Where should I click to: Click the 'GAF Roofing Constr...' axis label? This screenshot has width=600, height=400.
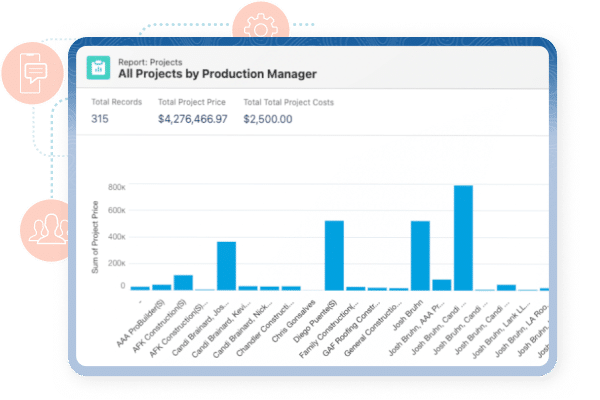pos(351,329)
